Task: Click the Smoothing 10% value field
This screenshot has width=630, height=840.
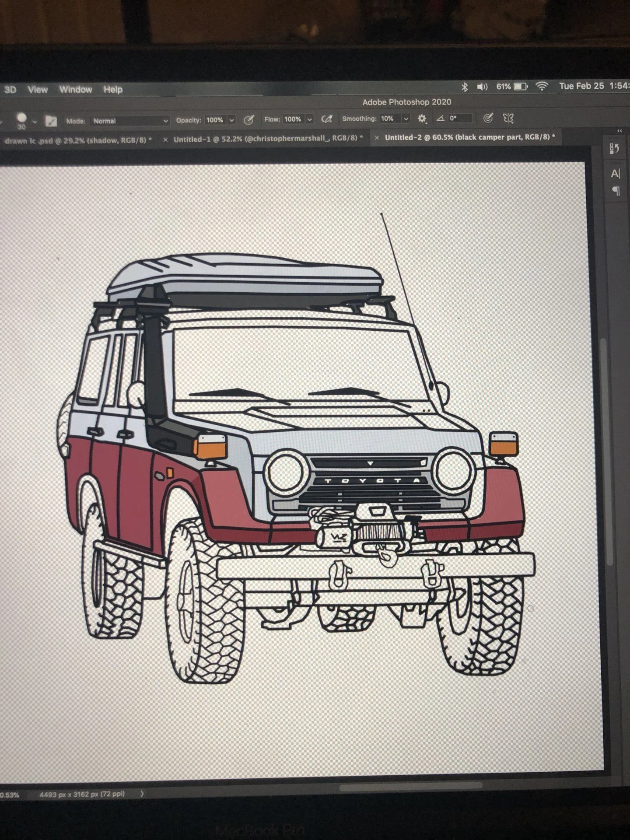Action: tap(389, 119)
